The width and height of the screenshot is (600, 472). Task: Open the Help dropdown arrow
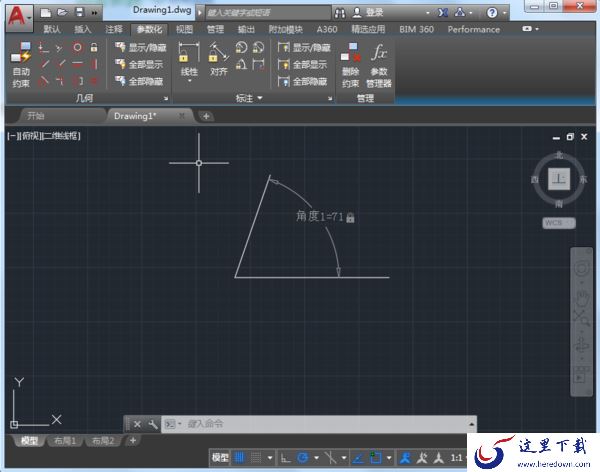pos(505,13)
